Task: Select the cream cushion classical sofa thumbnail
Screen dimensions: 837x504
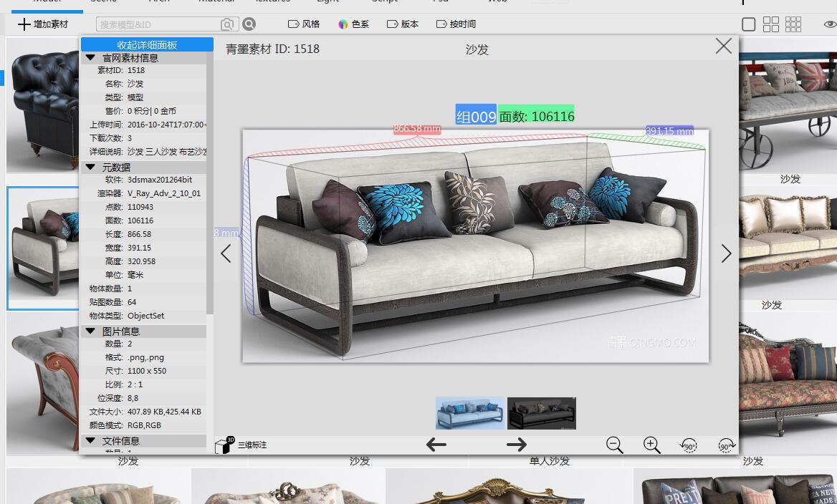Action: pyautogui.click(x=788, y=243)
